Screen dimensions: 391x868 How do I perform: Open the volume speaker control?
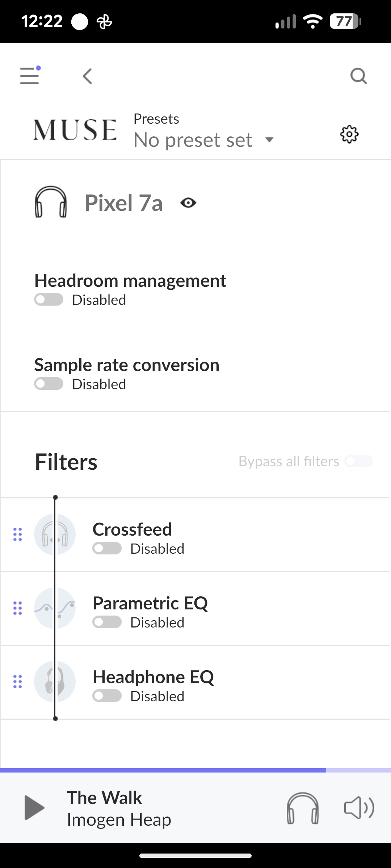(x=359, y=808)
